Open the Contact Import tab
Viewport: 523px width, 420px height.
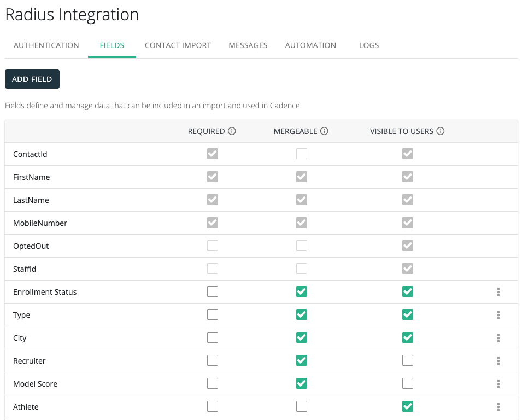tap(178, 45)
